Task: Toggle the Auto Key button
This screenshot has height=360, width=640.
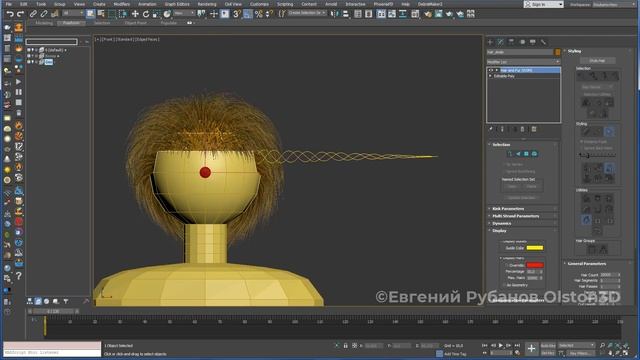Action: coord(548,346)
